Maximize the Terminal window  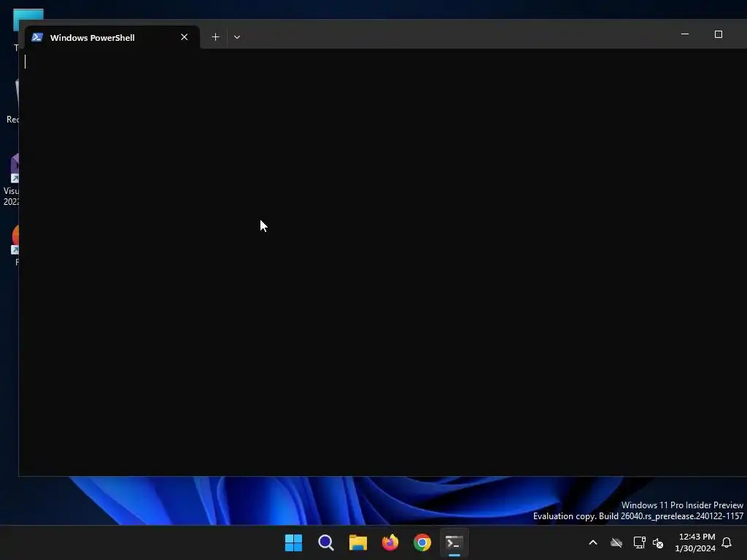719,34
